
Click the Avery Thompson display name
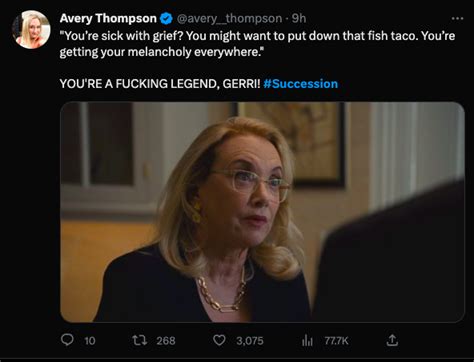pyautogui.click(x=108, y=18)
